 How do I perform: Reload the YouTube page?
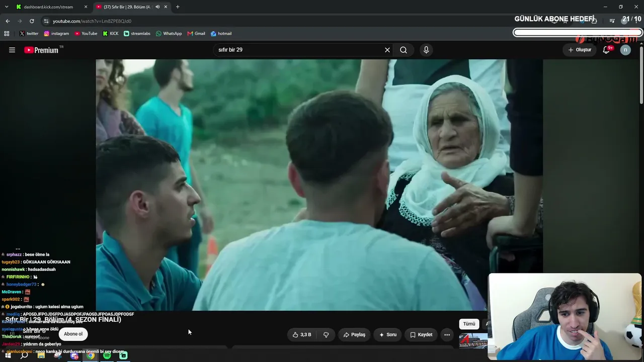[32, 21]
